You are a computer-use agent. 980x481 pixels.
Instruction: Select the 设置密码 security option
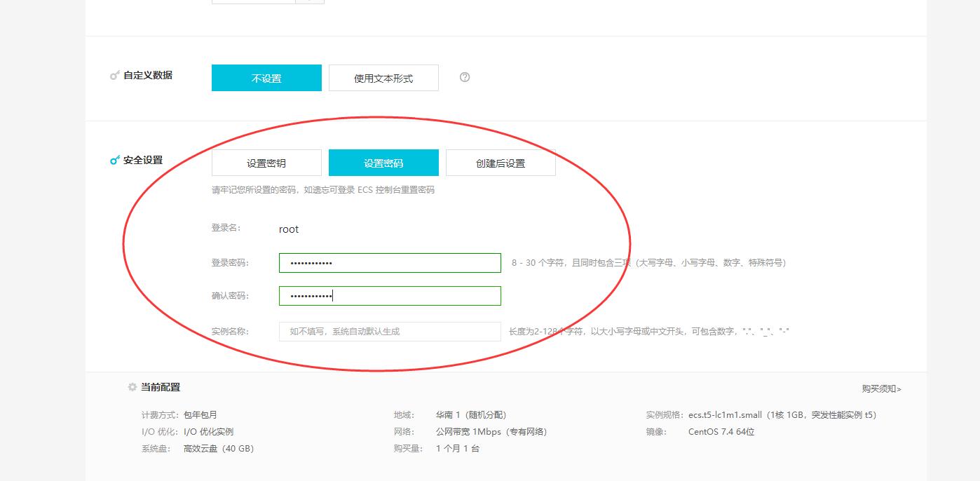(x=383, y=163)
